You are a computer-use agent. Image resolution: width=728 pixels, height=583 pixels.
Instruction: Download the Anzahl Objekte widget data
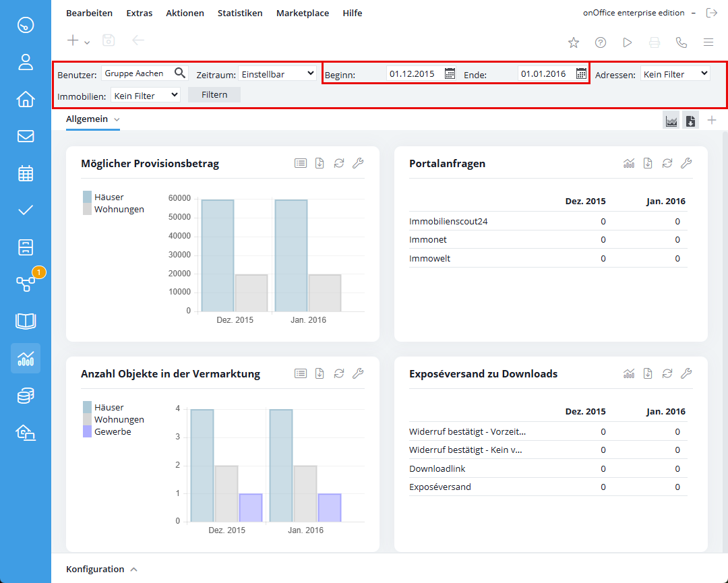320,373
